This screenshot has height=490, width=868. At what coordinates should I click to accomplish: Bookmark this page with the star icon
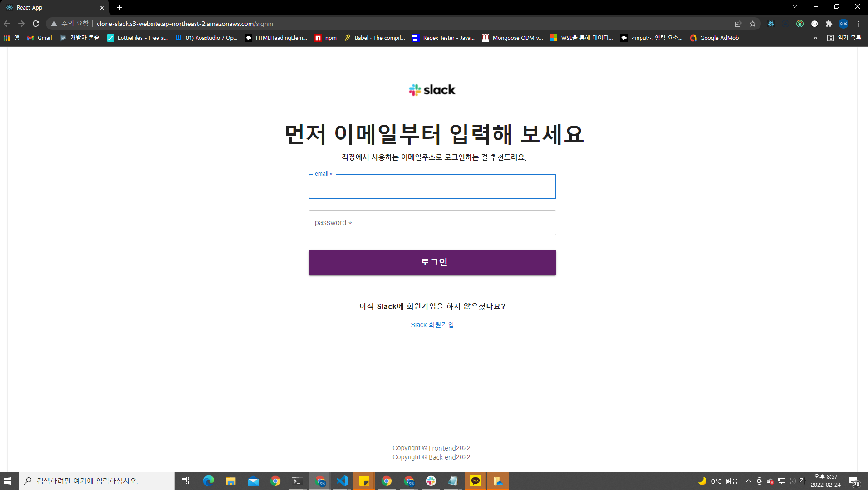pyautogui.click(x=753, y=24)
